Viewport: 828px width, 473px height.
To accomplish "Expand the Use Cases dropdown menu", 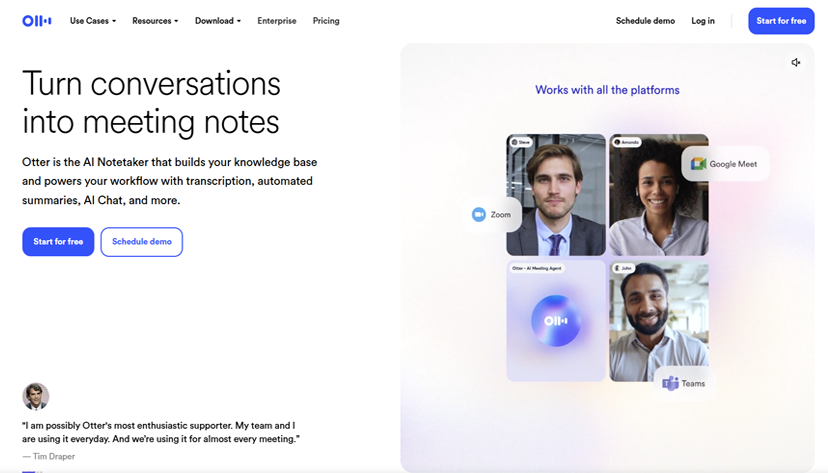I will pyautogui.click(x=93, y=21).
